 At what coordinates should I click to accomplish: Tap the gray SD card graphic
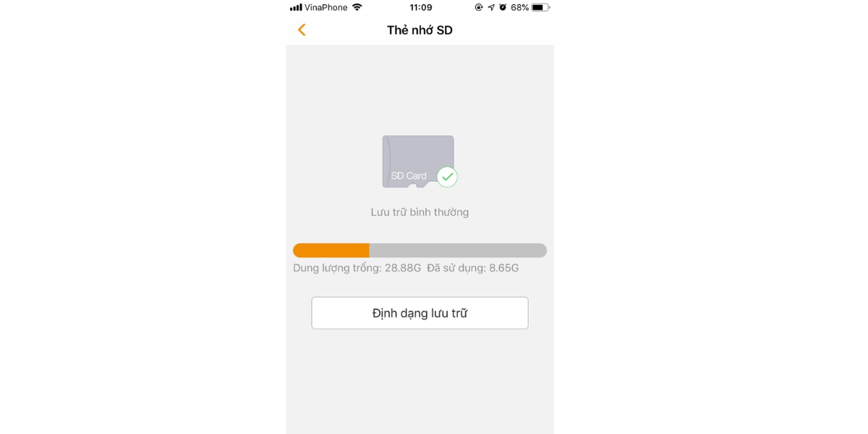tap(418, 161)
